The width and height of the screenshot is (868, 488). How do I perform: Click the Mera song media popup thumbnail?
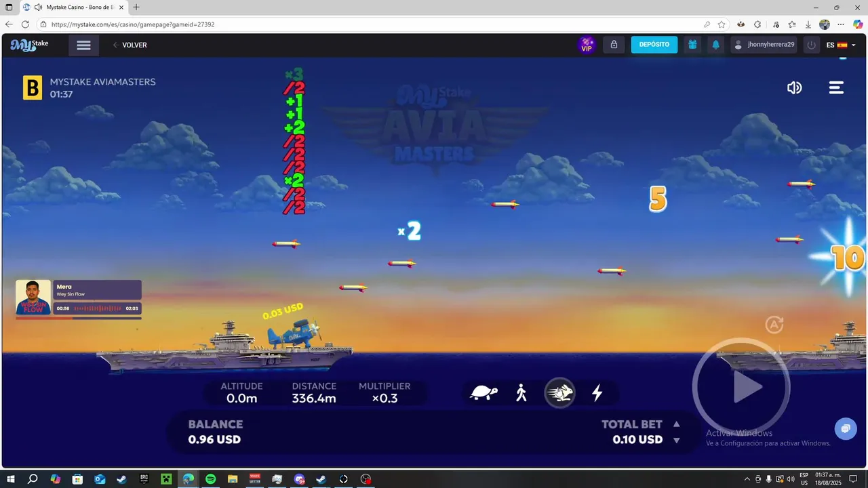click(x=33, y=298)
